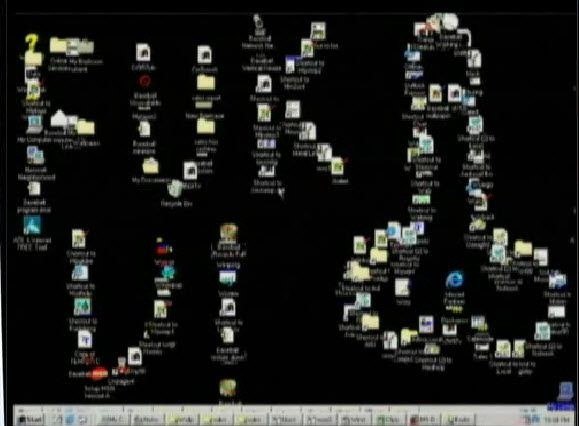Select the red circle desktop icon
Viewport: 579px width, 426px height.
(x=144, y=81)
